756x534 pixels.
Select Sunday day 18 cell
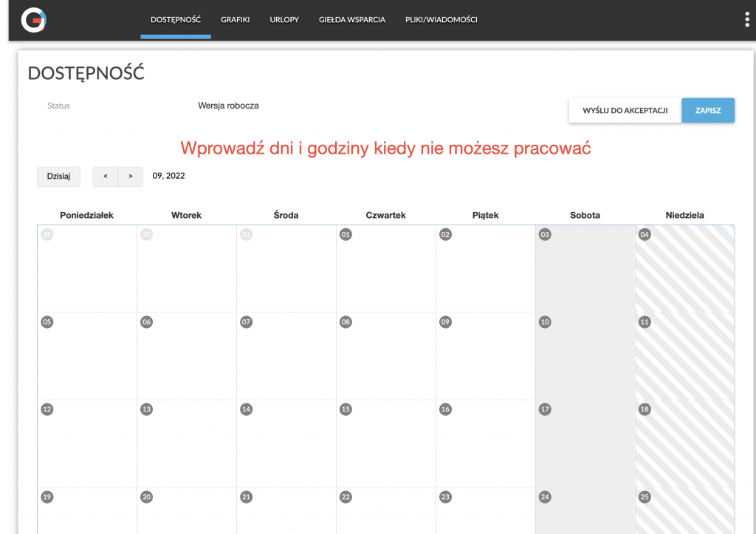pos(684,443)
